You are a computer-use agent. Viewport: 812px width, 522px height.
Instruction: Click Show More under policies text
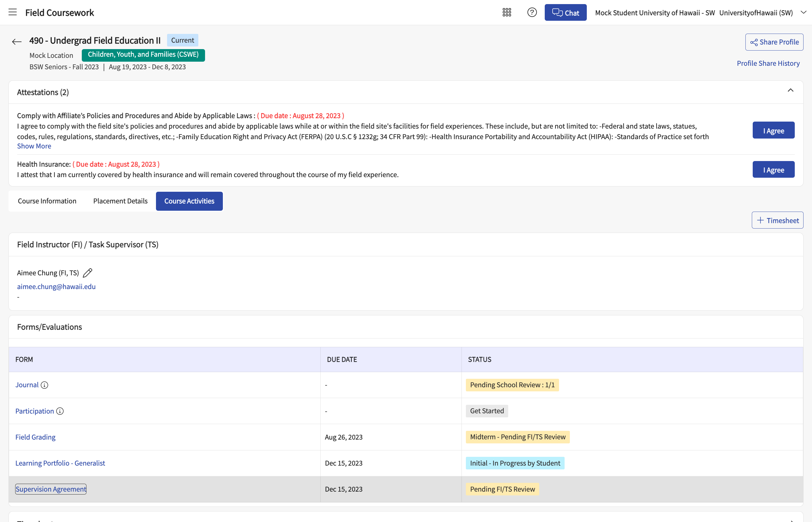(x=34, y=146)
